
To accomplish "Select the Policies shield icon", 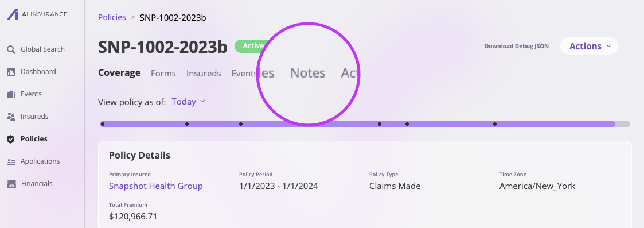I will coord(11,139).
